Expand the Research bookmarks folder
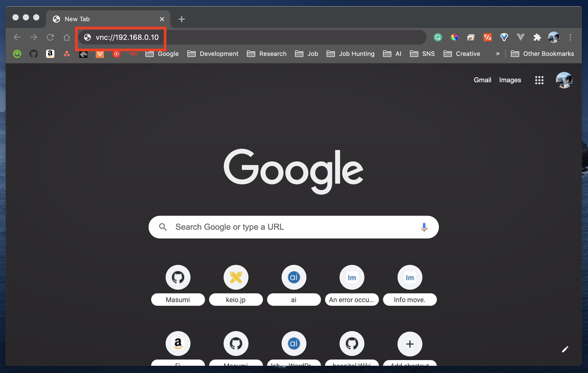The height and width of the screenshot is (373, 588). (x=267, y=54)
